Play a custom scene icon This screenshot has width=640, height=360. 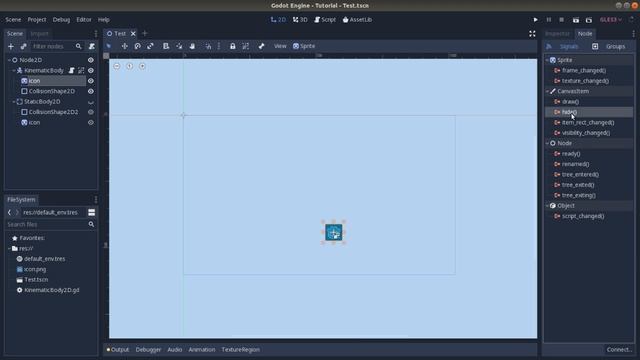click(589, 20)
